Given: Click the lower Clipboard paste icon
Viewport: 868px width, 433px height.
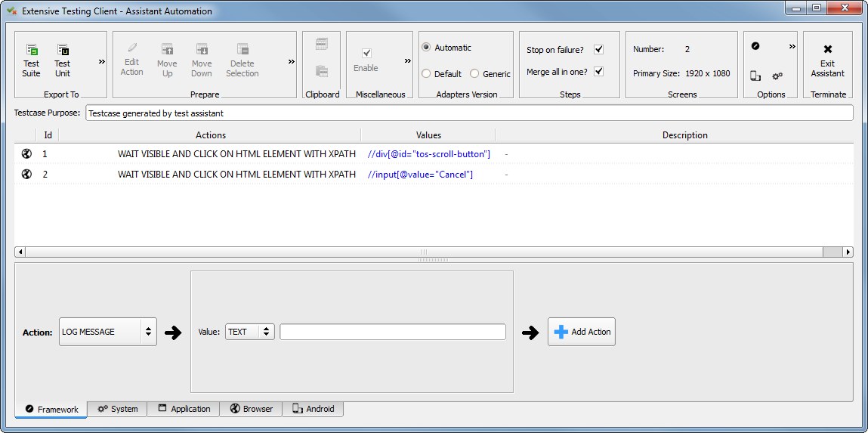Looking at the screenshot, I should [322, 71].
